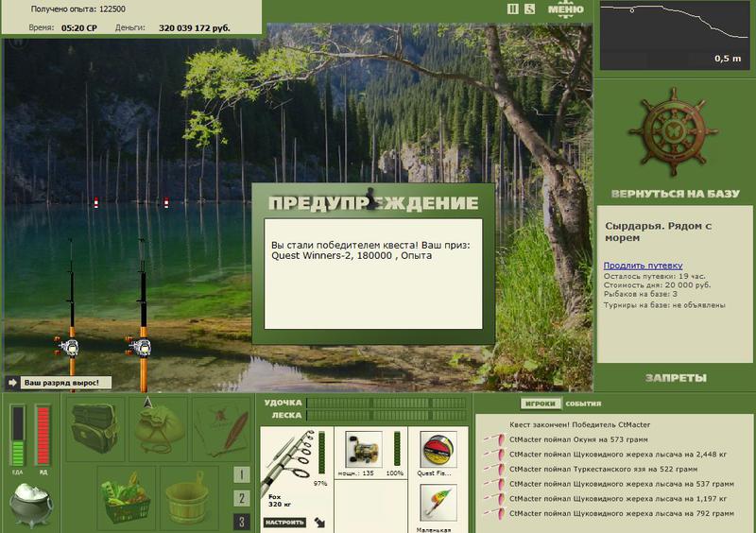Click the ship wheel icon
Image resolution: width=756 pixels, height=533 pixels.
coord(673,131)
